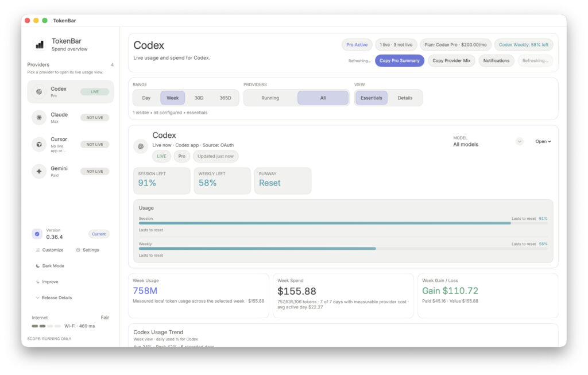
Task: Click the LIVE badge beside Codex in sidebar
Action: click(x=95, y=92)
